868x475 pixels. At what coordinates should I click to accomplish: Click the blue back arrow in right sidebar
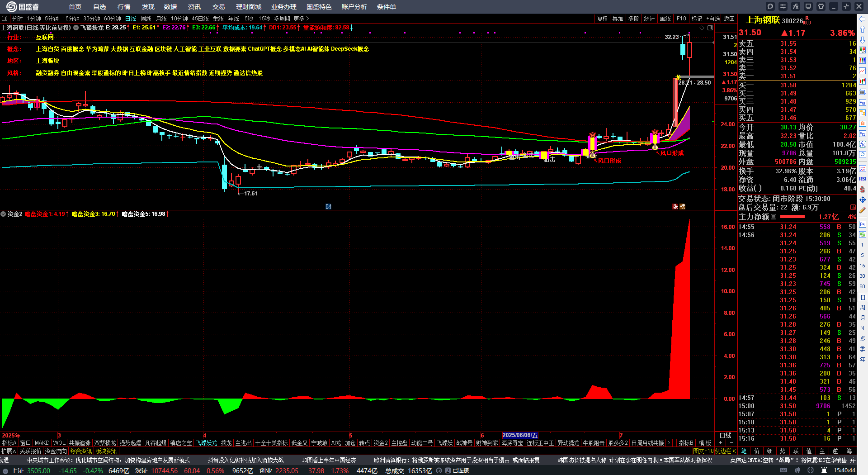(863, 19)
